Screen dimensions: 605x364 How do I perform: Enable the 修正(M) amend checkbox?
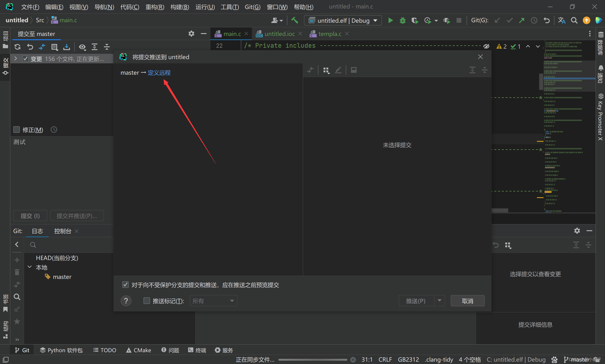point(17,130)
